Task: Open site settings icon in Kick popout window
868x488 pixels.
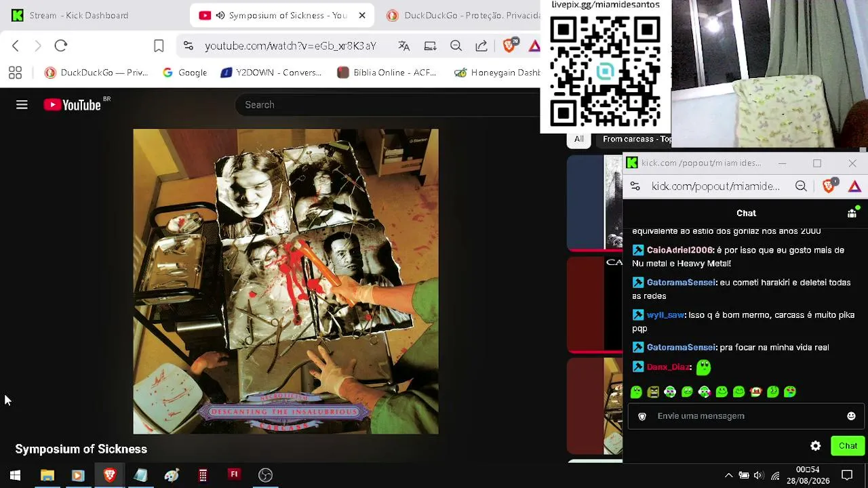Action: tap(635, 186)
